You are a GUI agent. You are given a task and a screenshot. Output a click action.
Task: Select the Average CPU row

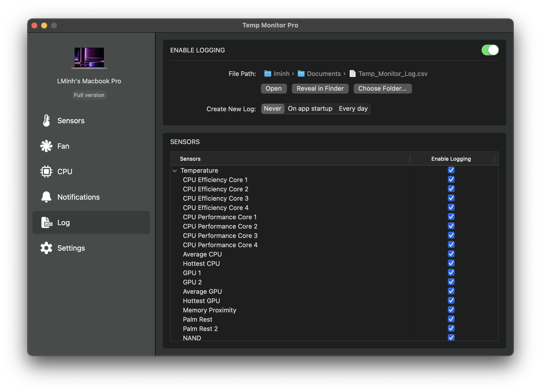click(x=335, y=254)
